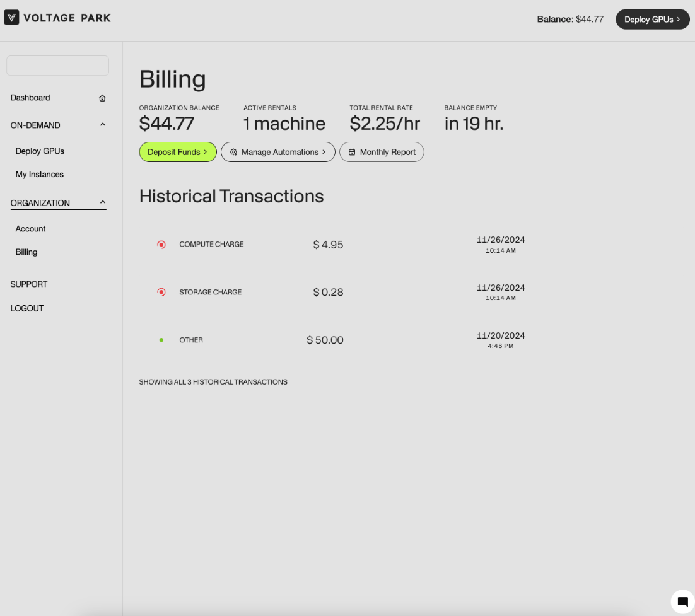Click the red Storage Charge status icon

tap(161, 293)
